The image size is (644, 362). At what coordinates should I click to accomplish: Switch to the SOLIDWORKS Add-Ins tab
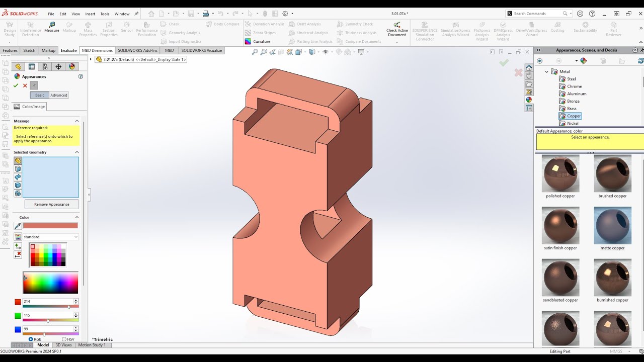pyautogui.click(x=138, y=50)
